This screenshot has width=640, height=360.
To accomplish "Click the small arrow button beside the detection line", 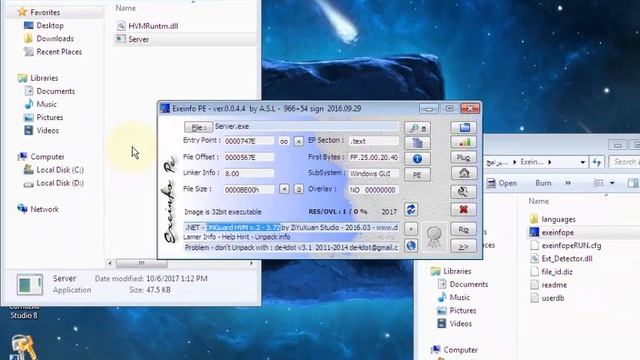I will (x=411, y=229).
